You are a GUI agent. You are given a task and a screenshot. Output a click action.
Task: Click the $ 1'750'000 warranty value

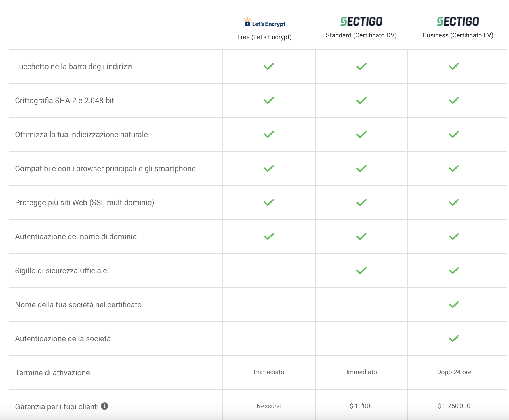tap(454, 406)
